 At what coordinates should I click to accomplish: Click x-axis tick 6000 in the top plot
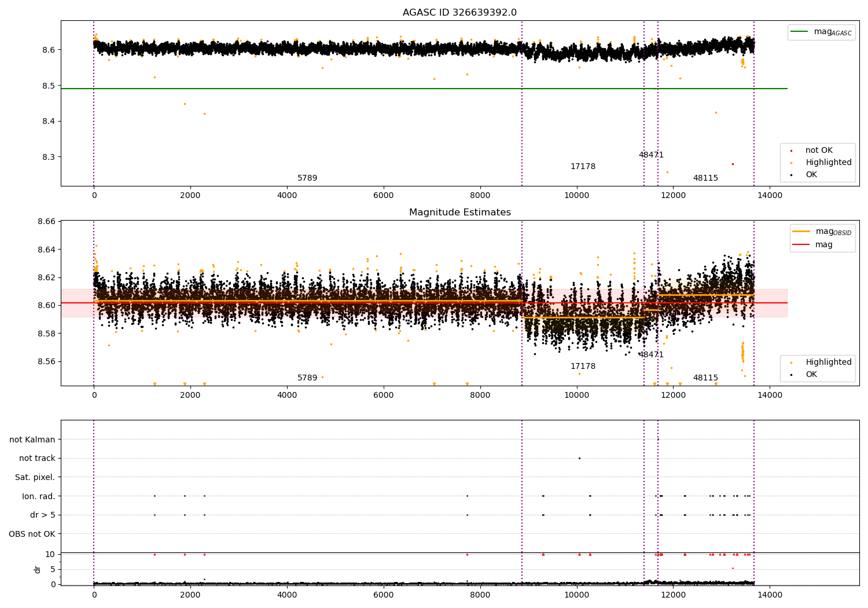(x=384, y=196)
